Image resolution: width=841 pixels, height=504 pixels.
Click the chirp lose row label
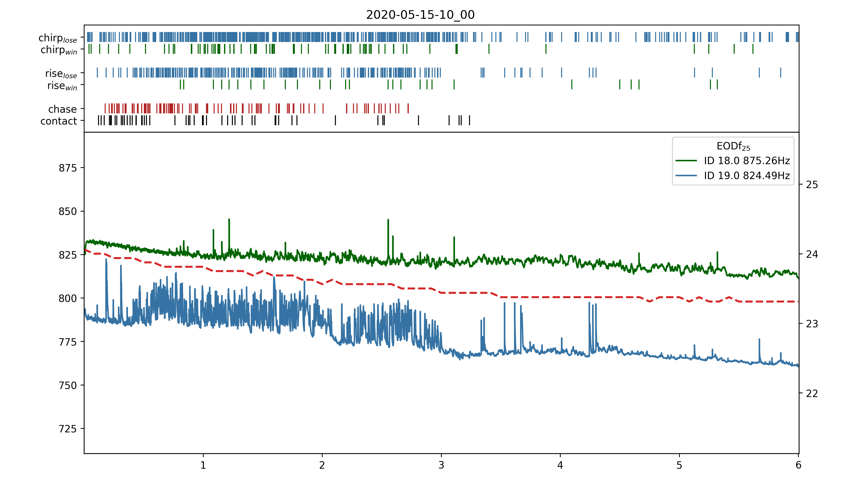click(x=58, y=38)
